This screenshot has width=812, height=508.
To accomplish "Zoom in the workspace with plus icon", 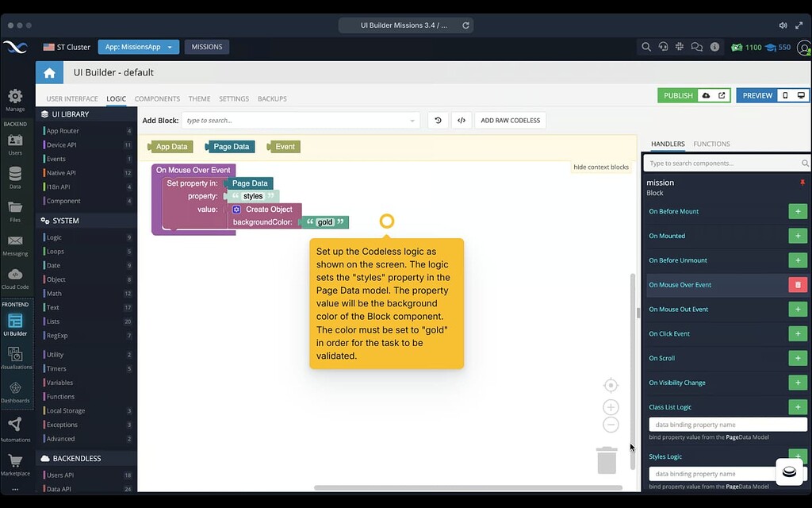I will coord(611,407).
